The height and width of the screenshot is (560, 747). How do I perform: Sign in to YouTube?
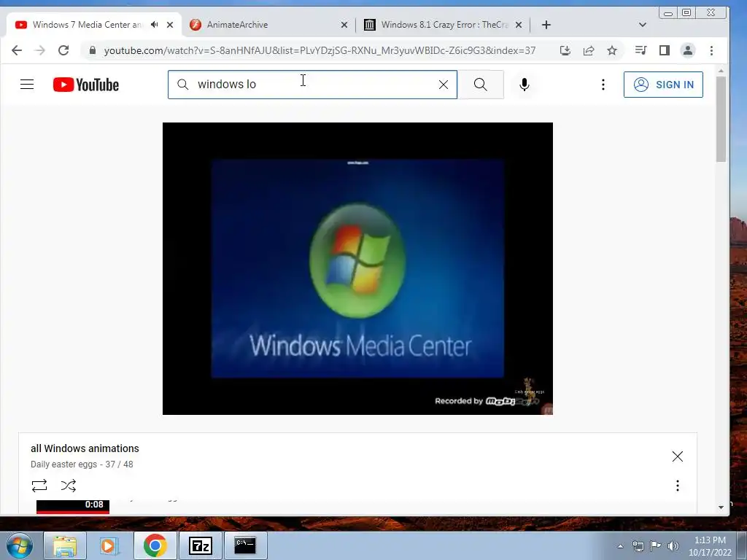pyautogui.click(x=663, y=85)
